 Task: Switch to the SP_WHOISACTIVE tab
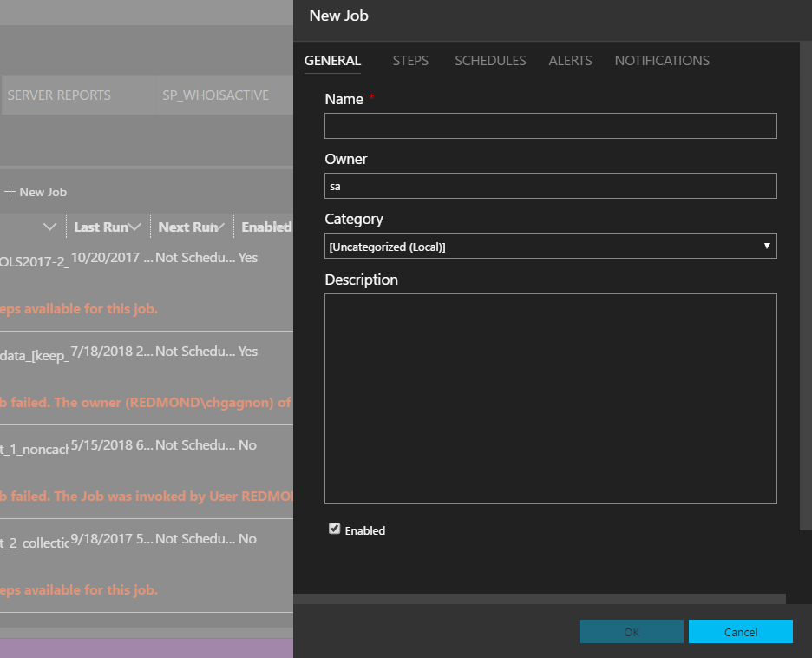click(x=215, y=95)
